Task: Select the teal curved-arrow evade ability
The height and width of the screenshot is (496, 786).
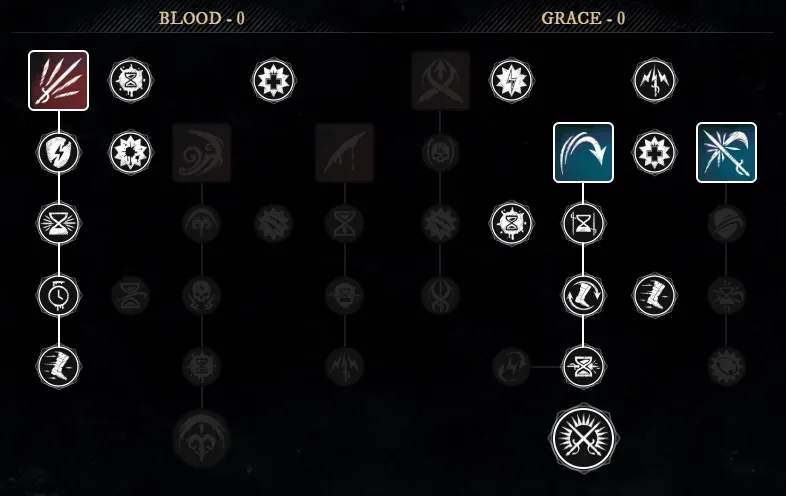Action: click(583, 152)
